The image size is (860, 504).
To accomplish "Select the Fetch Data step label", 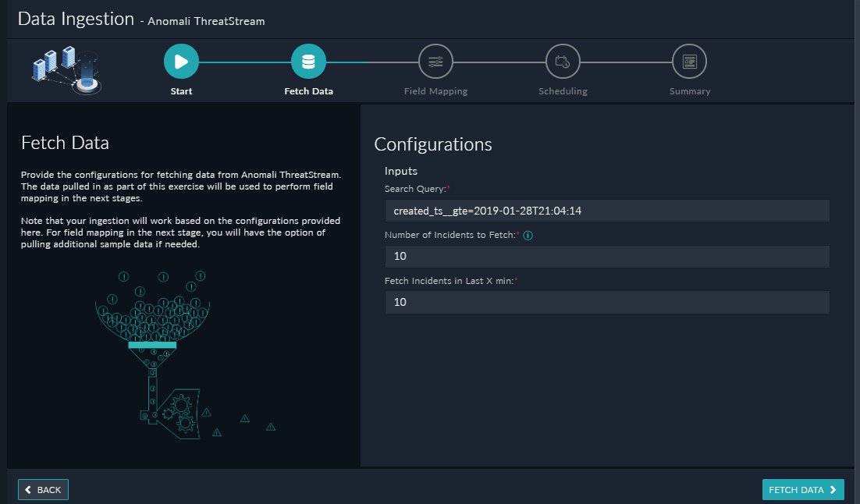I will pyautogui.click(x=308, y=91).
